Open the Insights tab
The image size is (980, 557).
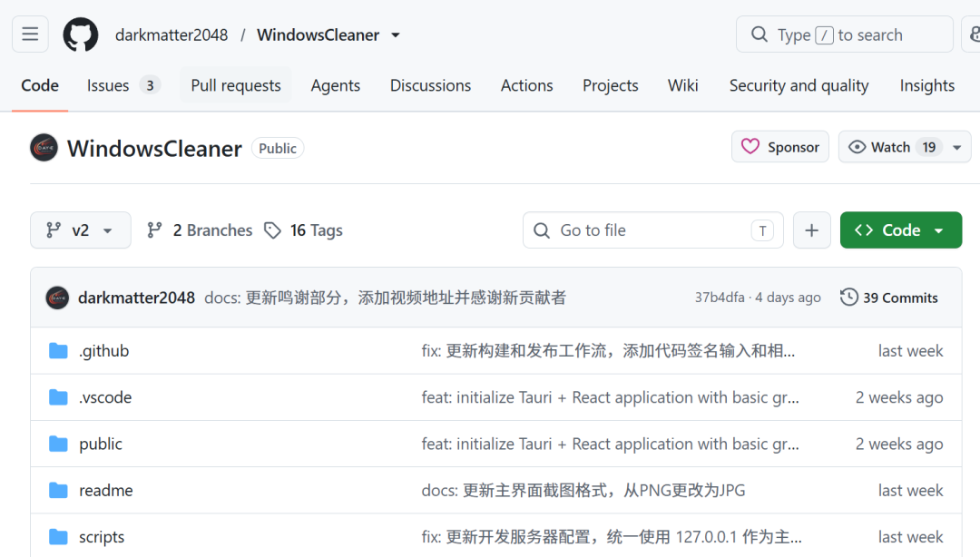point(926,85)
